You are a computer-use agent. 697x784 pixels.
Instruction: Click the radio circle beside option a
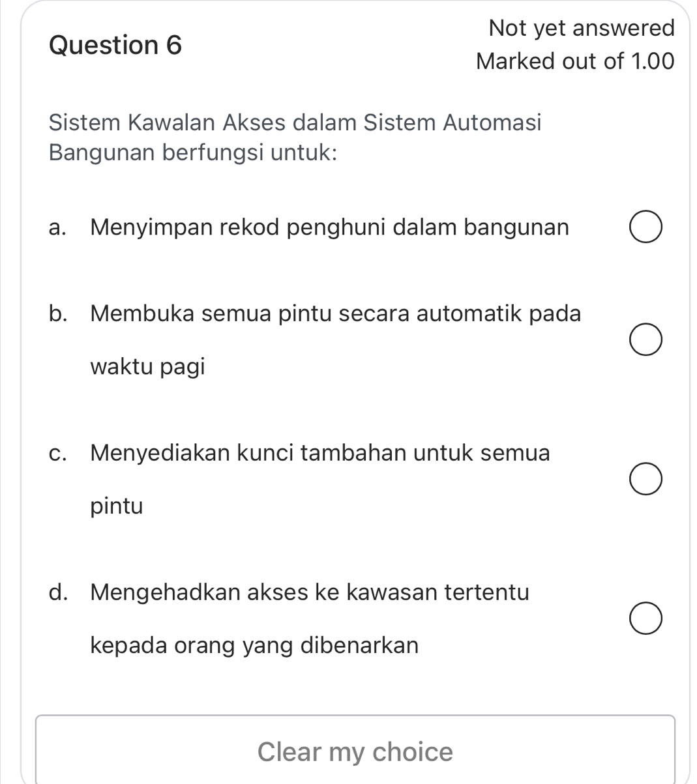[x=646, y=227]
